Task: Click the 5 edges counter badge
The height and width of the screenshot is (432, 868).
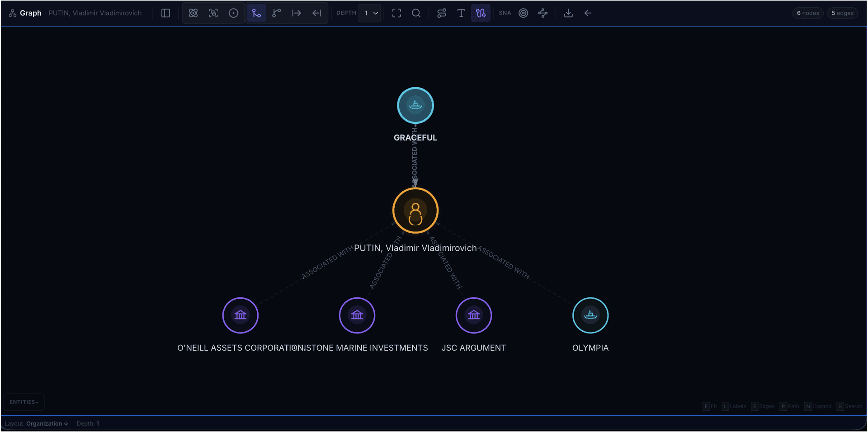Action: [x=843, y=13]
